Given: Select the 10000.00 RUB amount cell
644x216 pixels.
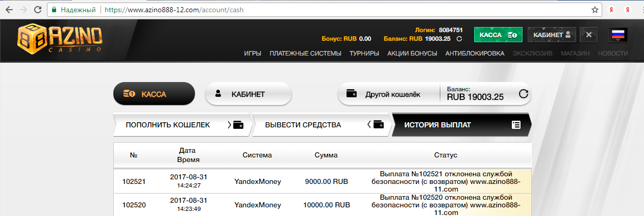Looking at the screenshot, I should (326, 205).
